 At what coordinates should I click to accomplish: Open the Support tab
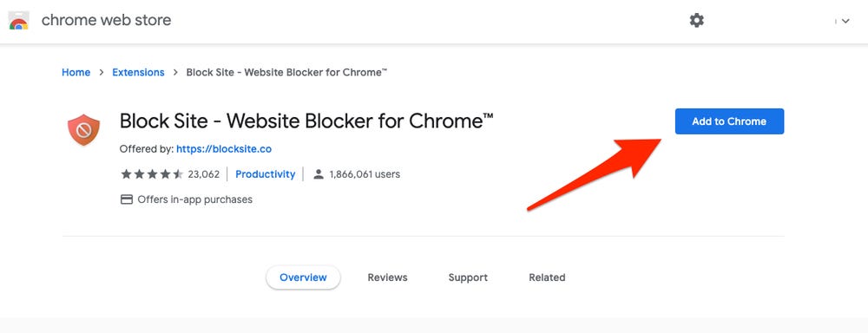pos(468,277)
